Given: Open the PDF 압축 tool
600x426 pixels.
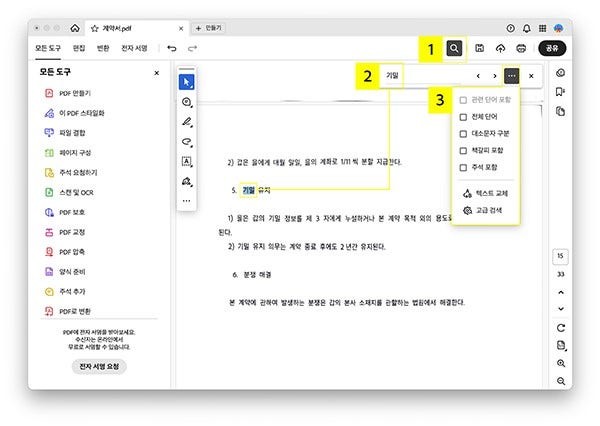Looking at the screenshot, I should 64,252.
